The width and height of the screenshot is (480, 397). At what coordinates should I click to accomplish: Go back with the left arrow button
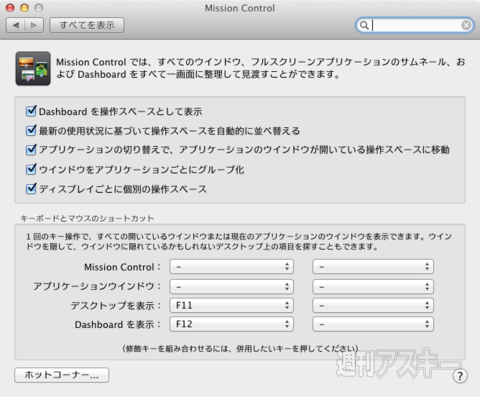pyautogui.click(x=16, y=25)
